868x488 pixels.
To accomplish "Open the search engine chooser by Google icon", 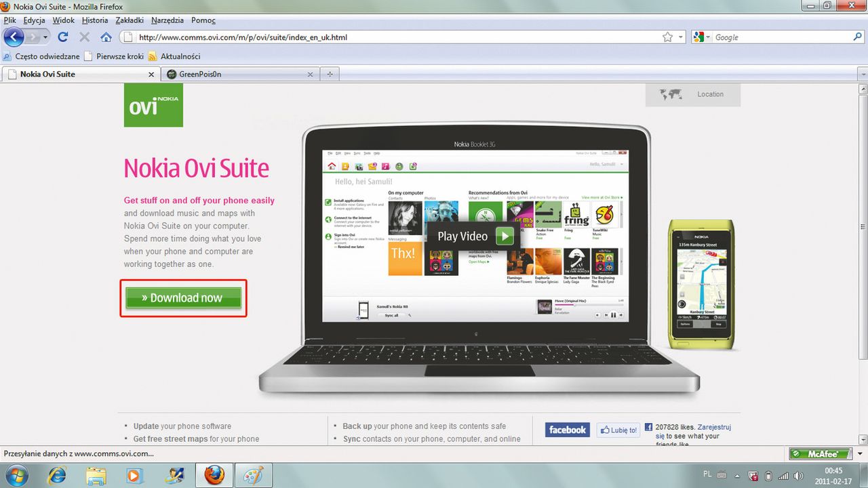I will point(702,37).
